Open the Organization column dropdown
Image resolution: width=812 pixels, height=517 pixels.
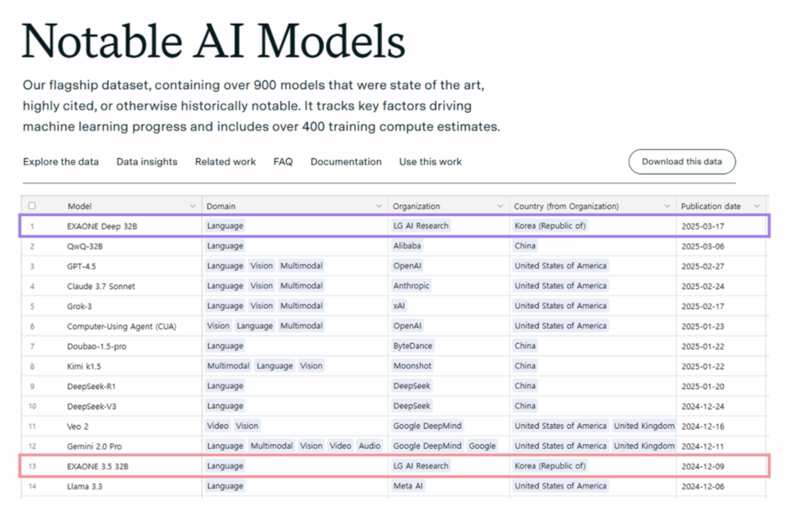[501, 205]
